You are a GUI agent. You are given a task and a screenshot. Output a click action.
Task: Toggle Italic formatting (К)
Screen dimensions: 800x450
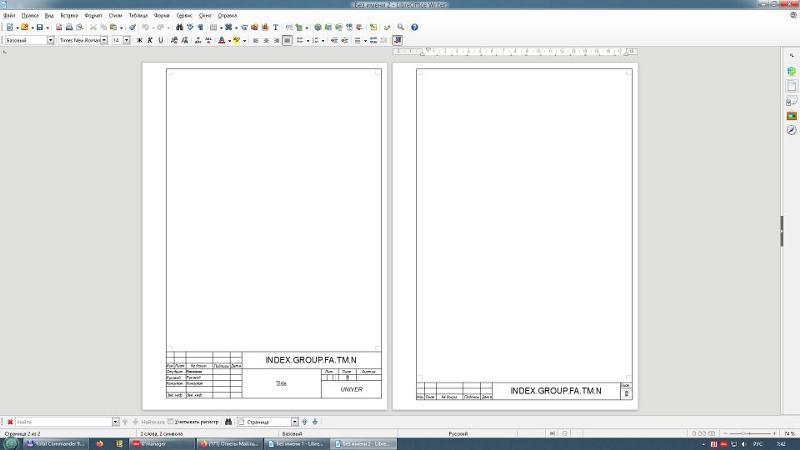[150, 40]
